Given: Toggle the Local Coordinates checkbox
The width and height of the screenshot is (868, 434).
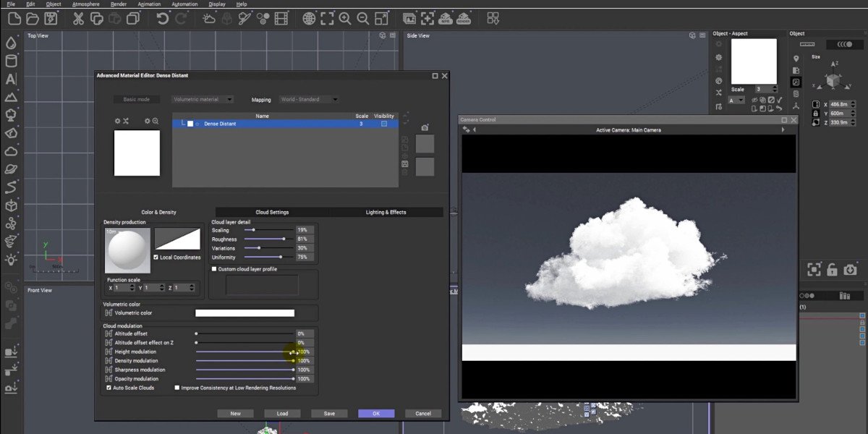Looking at the screenshot, I should 156,258.
